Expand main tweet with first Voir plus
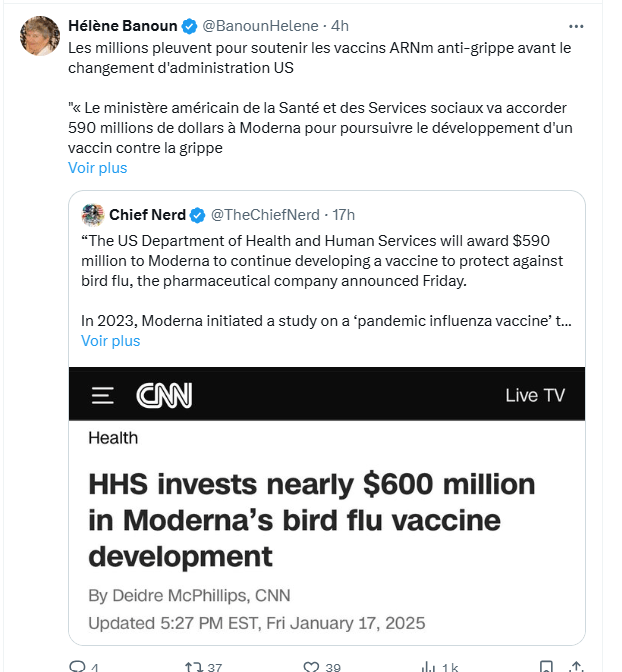Screen dimensions: 622x672 pyautogui.click(x=97, y=168)
